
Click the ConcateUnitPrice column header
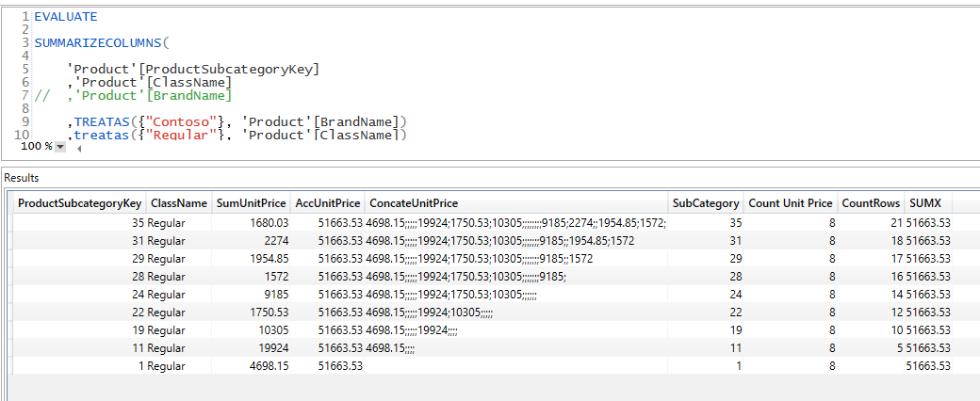point(516,203)
